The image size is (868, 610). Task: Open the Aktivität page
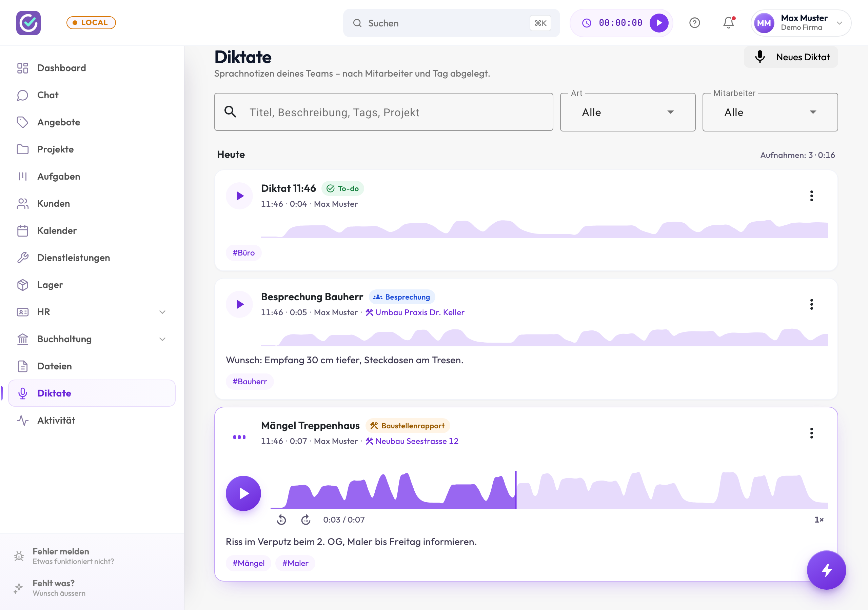(x=92, y=420)
